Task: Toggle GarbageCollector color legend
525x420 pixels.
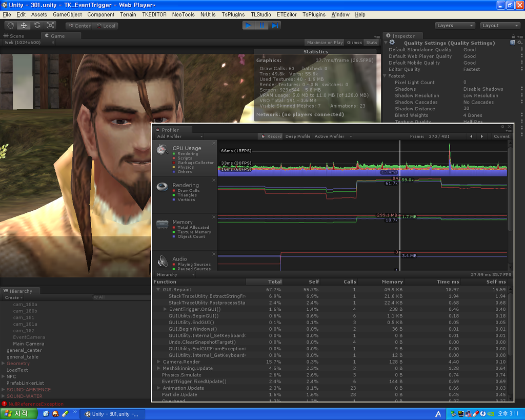Action: click(x=174, y=163)
